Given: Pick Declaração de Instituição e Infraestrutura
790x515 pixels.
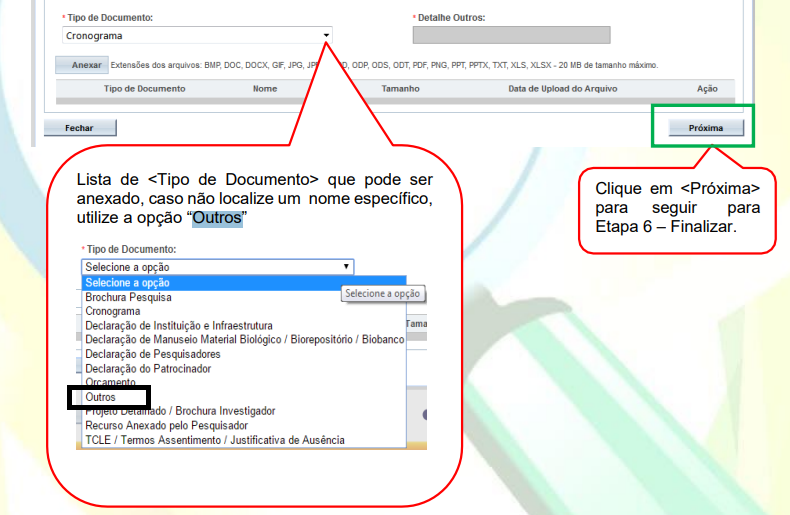Looking at the screenshot, I should tap(178, 326).
